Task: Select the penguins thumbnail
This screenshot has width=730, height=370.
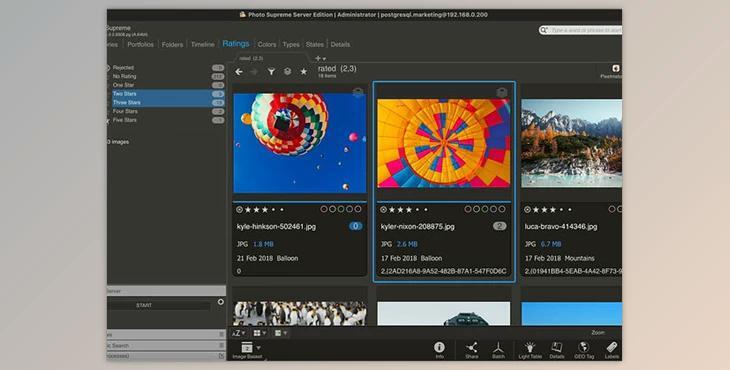Action: click(300, 314)
